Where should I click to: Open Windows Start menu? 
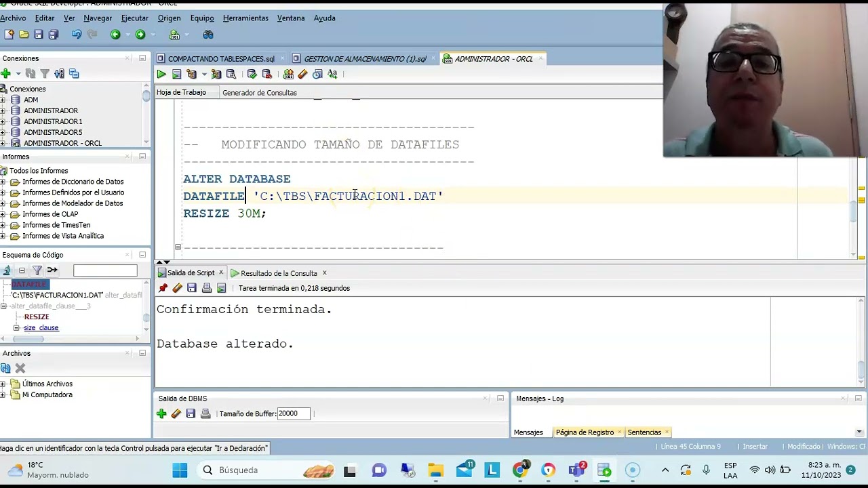point(180,470)
